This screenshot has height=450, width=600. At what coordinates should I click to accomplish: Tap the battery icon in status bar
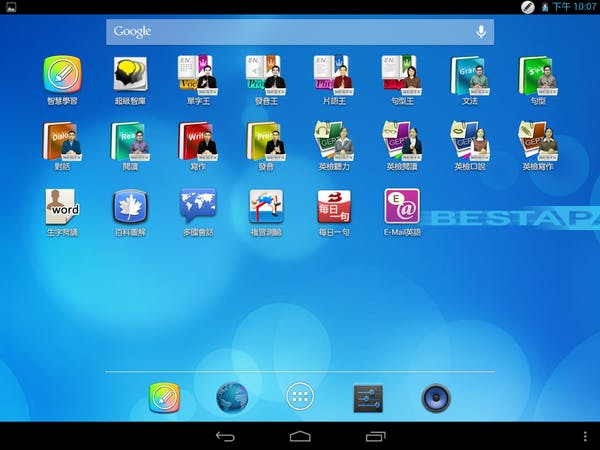(x=545, y=7)
